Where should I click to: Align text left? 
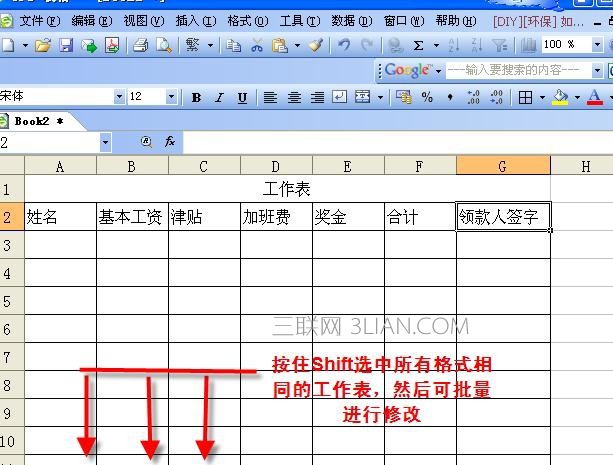[x=270, y=97]
